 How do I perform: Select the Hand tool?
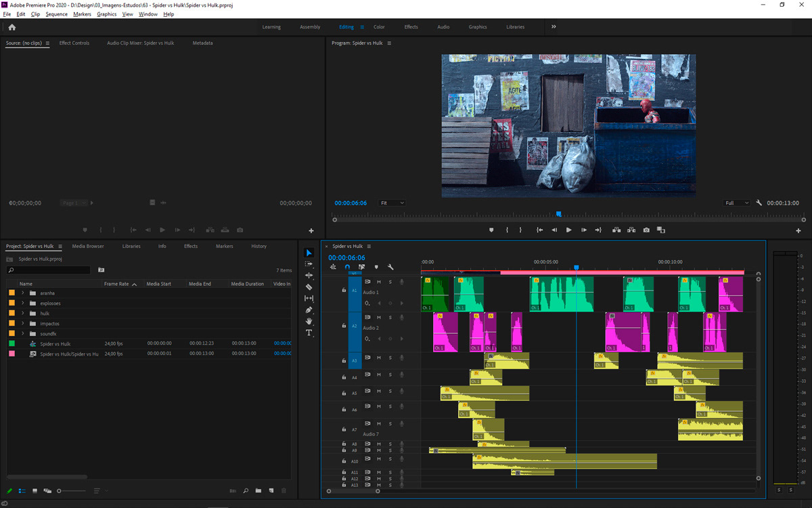[x=309, y=321]
